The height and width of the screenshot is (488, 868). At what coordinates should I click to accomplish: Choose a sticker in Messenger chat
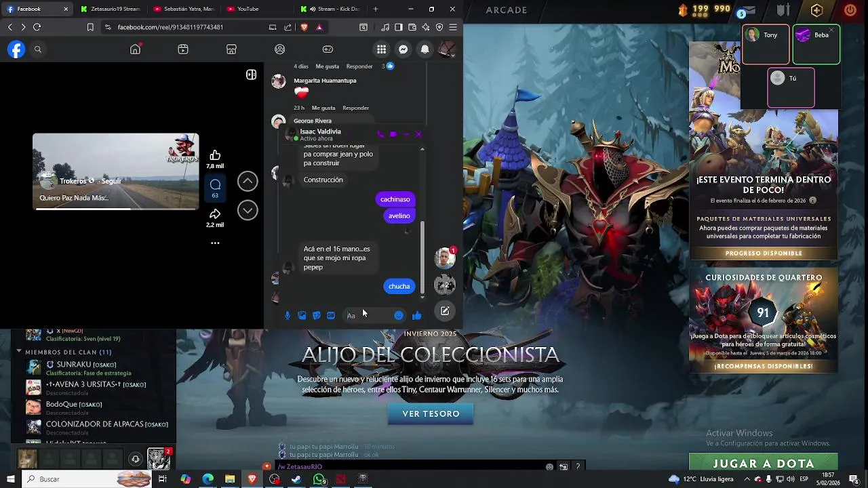(316, 315)
